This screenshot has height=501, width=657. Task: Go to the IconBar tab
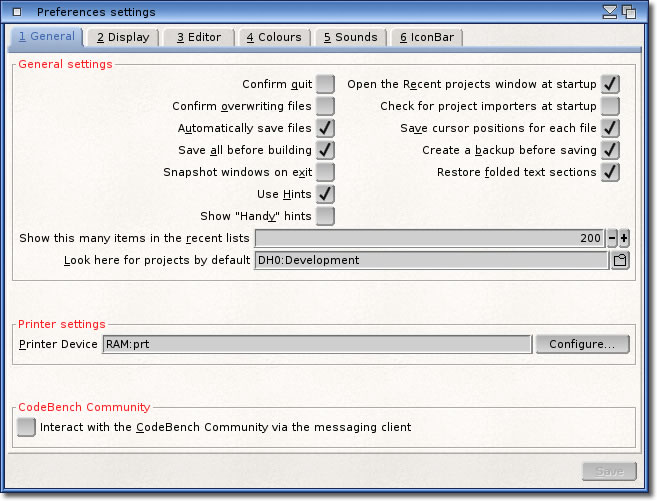[x=427, y=37]
